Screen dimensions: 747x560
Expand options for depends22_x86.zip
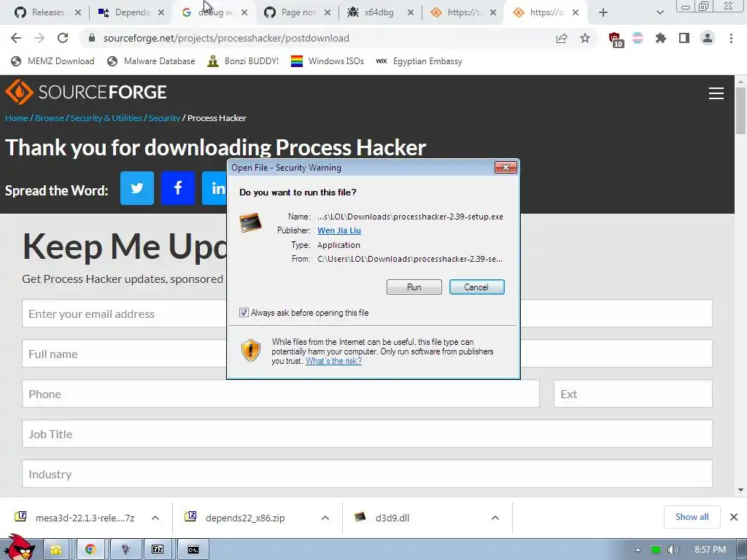pos(325,518)
